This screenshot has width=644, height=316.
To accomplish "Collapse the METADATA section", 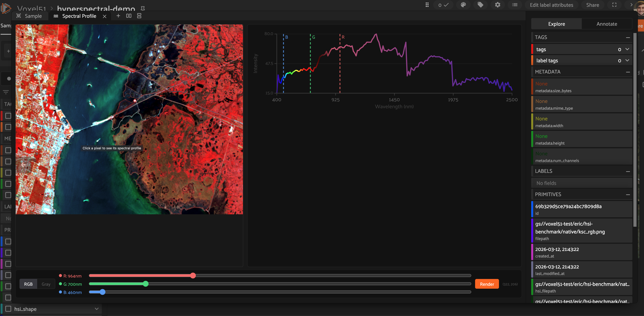I will (628, 72).
